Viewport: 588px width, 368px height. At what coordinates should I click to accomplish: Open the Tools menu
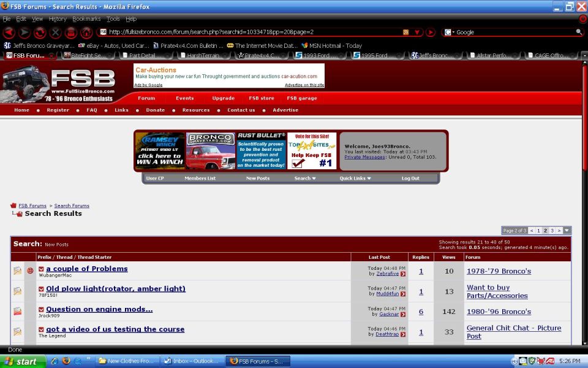pos(113,19)
